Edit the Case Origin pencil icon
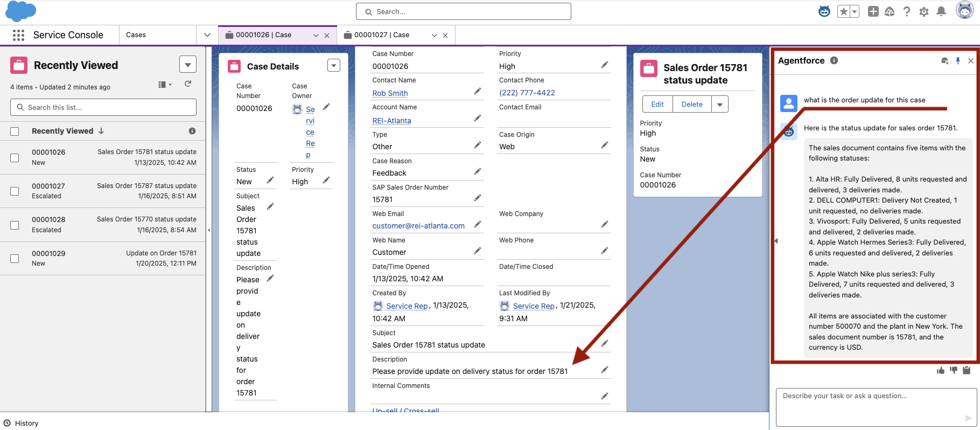Viewport: 980px width, 430px height. 605,145
